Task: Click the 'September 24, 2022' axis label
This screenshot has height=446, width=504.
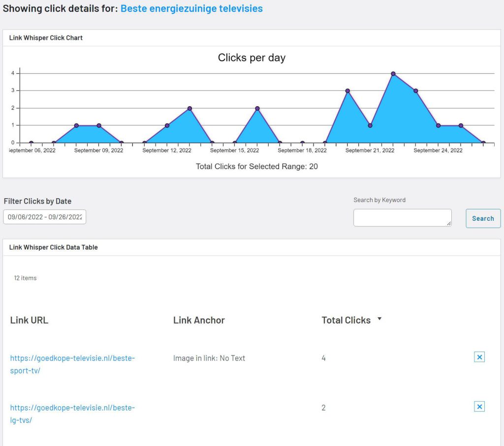Action: point(438,150)
